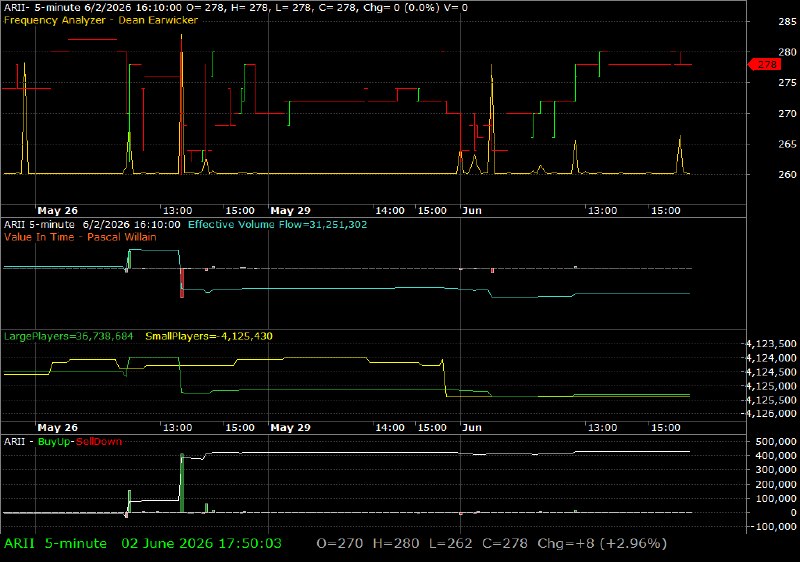Screen dimensions: 800x562
Task: Click the 'H=280' status bar value
Action: coord(396,543)
